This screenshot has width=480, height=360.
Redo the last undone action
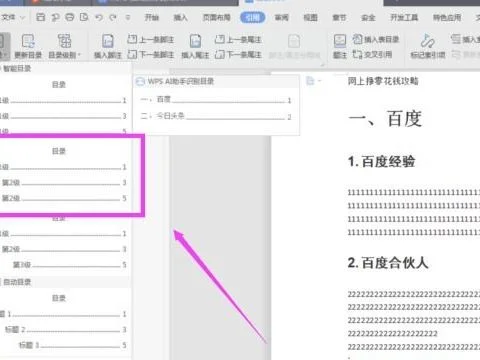(x=113, y=17)
